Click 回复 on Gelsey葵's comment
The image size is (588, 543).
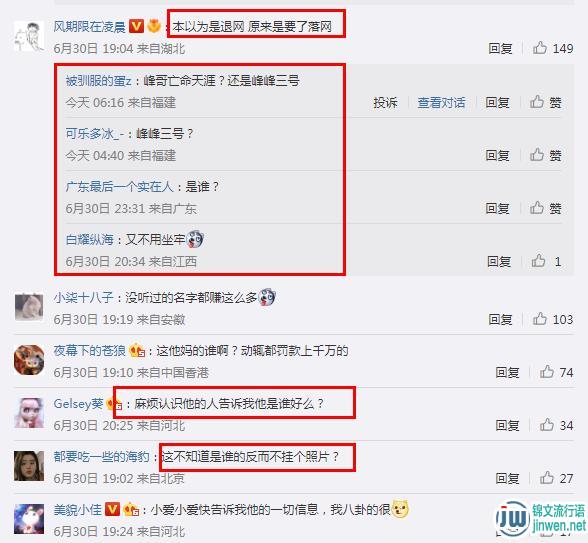coord(507,425)
